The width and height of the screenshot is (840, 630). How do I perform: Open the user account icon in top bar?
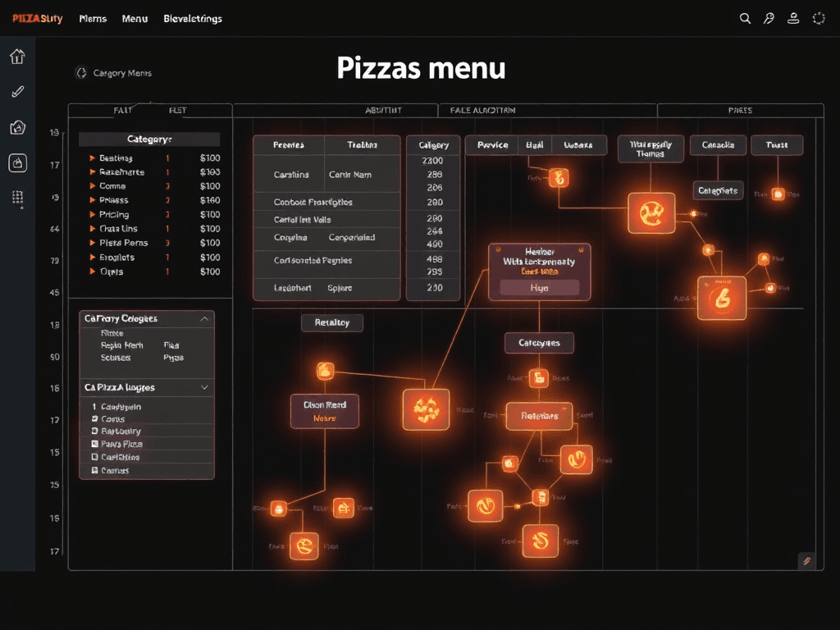(793, 18)
